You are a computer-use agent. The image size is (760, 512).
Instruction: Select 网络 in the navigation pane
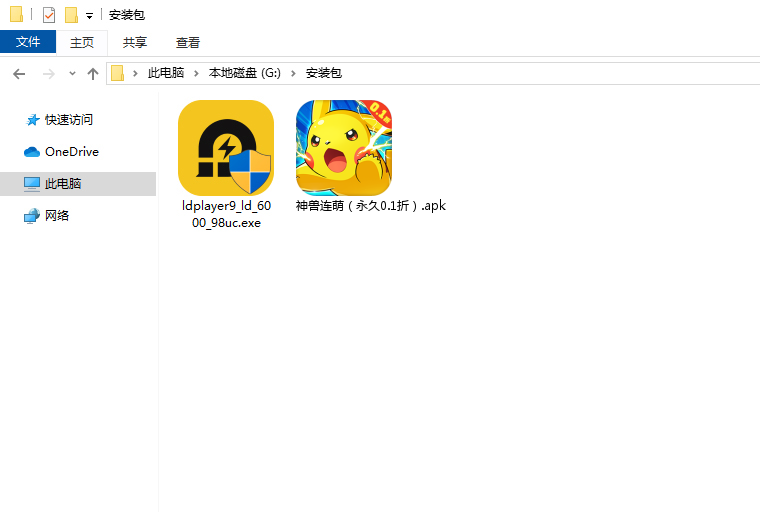[57, 216]
